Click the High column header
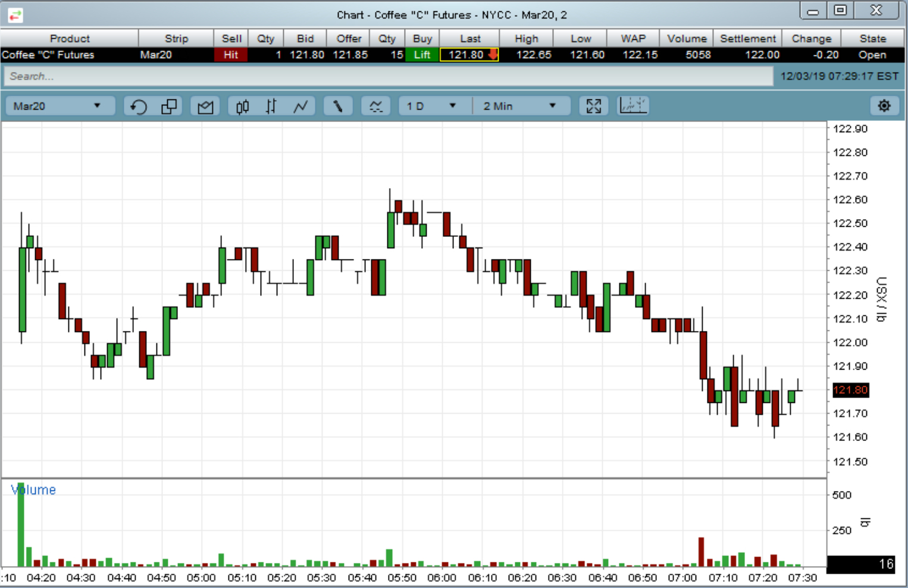The image size is (908, 588). pyautogui.click(x=527, y=39)
